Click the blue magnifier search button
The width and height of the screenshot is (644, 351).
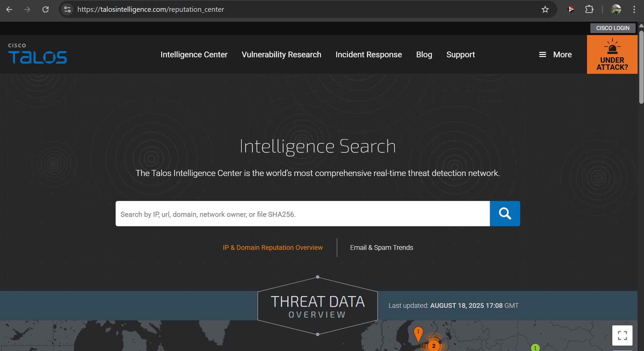pos(505,213)
